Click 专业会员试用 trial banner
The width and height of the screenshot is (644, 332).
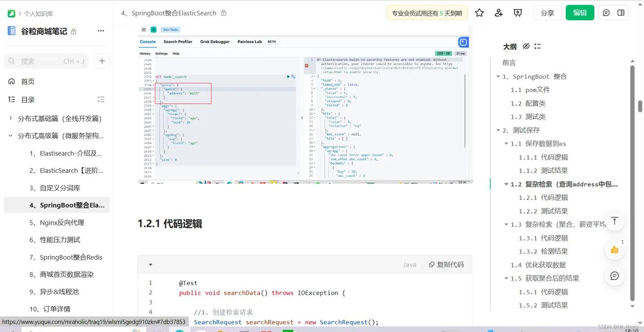coord(427,13)
